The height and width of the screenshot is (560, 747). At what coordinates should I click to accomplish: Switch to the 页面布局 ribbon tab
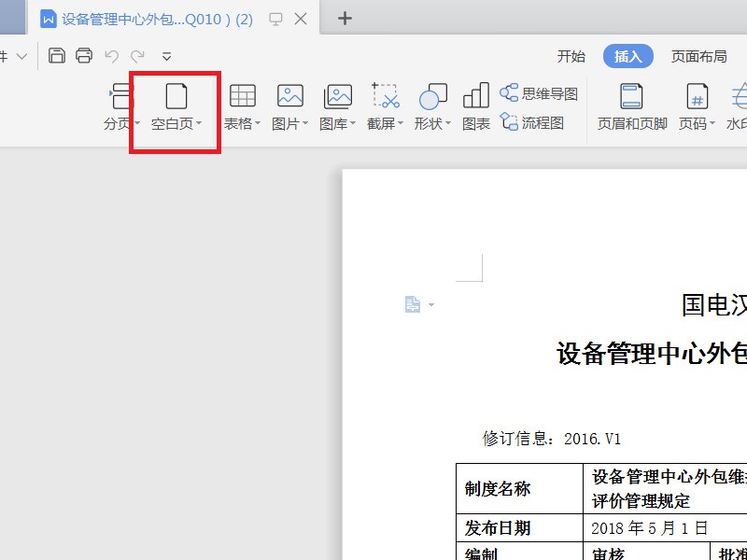[698, 56]
